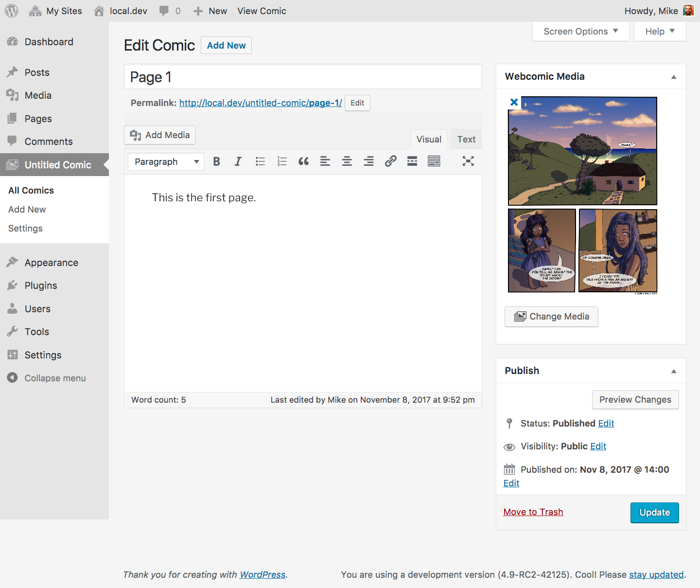Open the insert link tool
Image resolution: width=700 pixels, height=588 pixels.
[390, 161]
